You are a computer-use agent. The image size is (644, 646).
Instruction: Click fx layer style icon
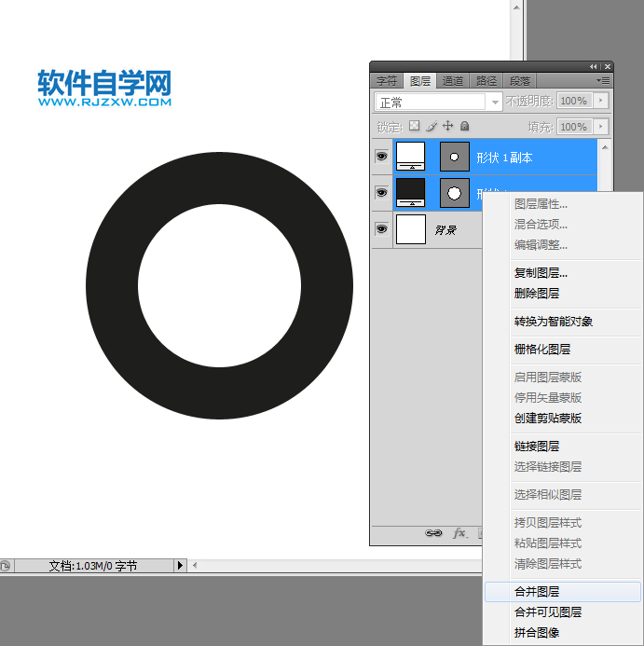[460, 533]
